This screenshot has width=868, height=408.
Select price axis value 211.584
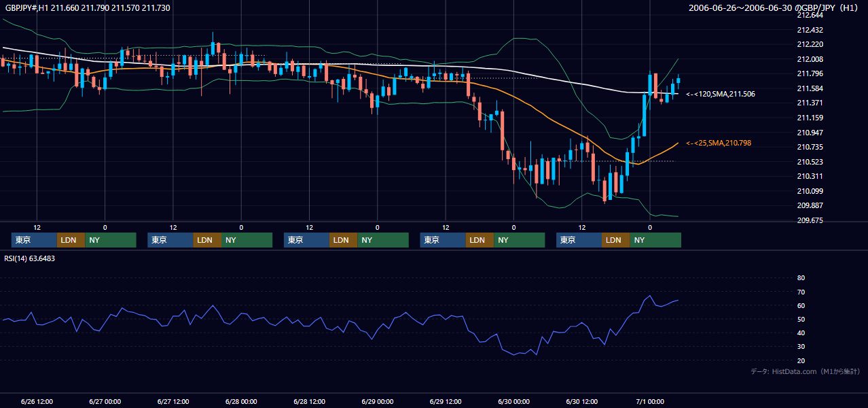click(x=811, y=88)
